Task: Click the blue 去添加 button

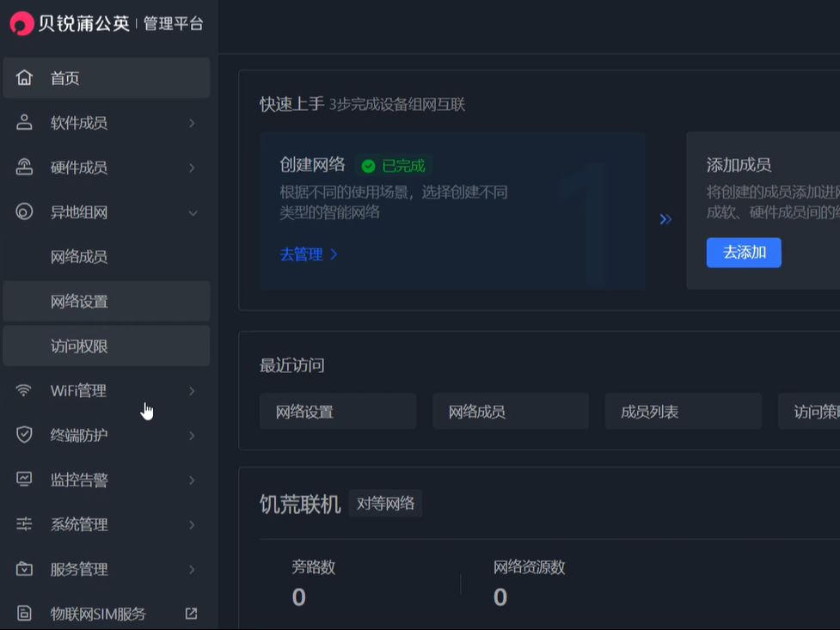Action: point(744,253)
